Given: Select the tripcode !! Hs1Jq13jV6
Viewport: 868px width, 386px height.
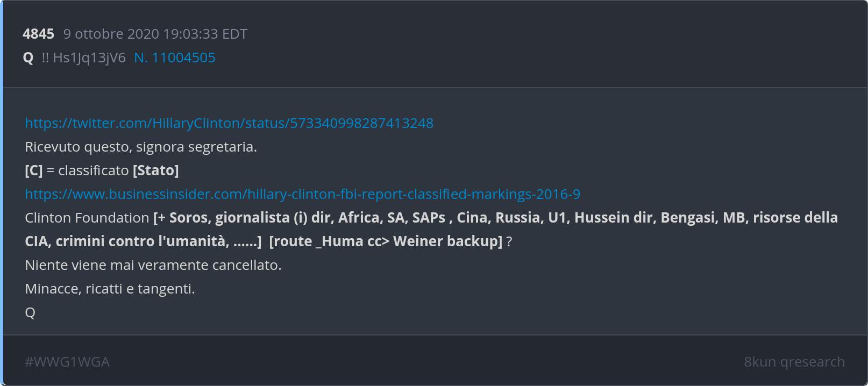Looking at the screenshot, I should pos(83,58).
